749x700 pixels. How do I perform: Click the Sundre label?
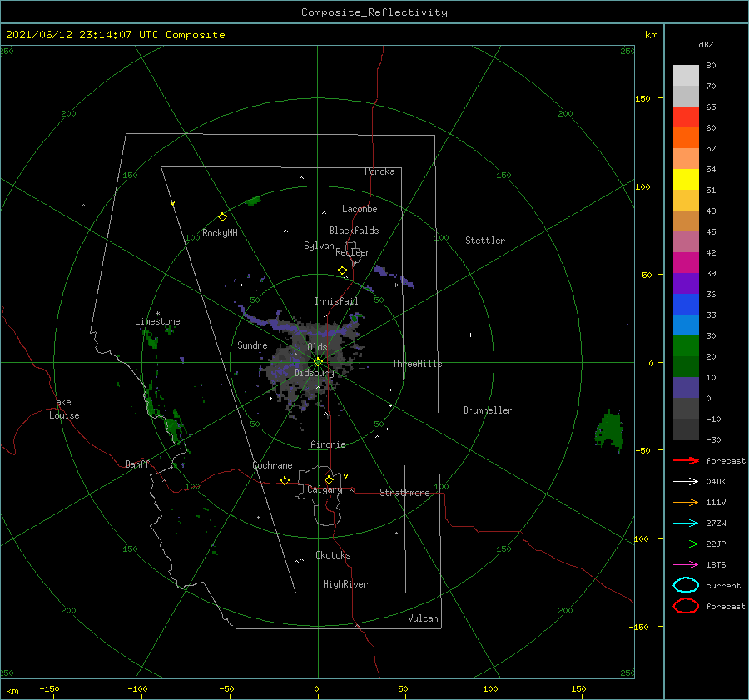(x=253, y=345)
